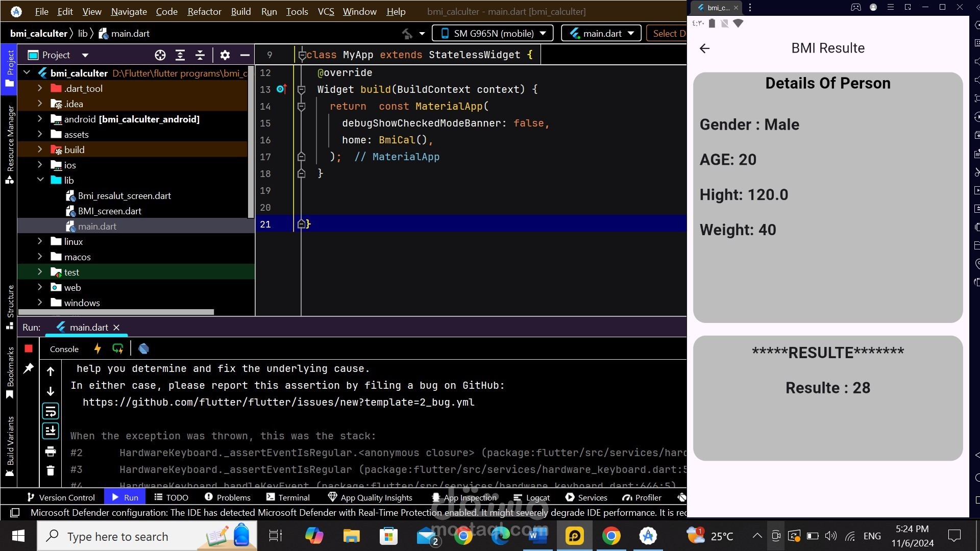The image size is (980, 551).
Task: Clear console with the trash icon
Action: click(51, 470)
